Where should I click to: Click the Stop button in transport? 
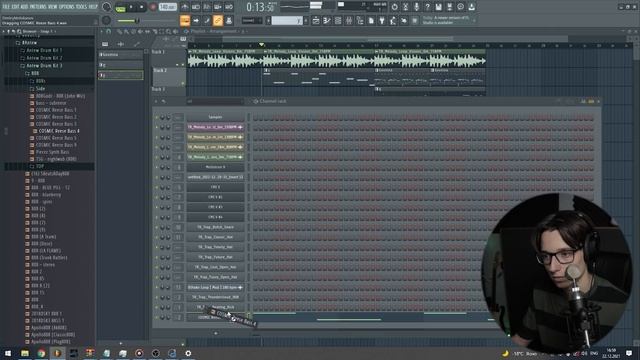[142, 7]
